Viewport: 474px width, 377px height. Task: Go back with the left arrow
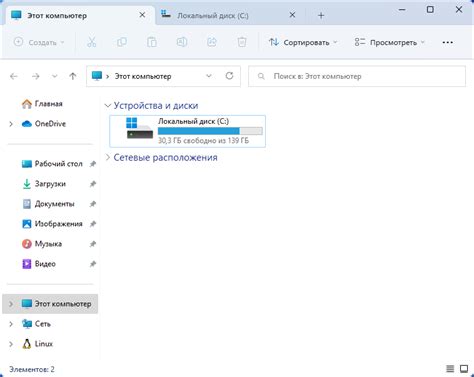tap(14, 76)
